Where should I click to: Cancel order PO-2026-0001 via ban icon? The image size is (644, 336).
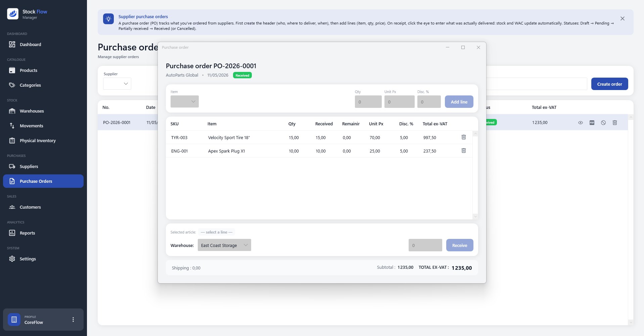[x=603, y=123]
